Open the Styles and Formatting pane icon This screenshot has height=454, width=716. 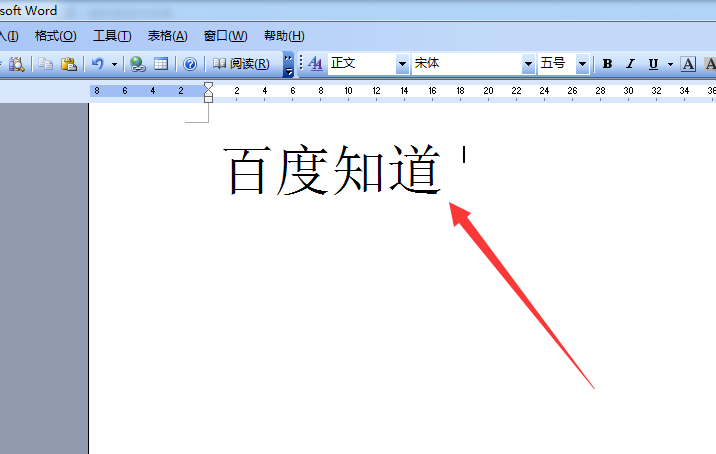(315, 63)
